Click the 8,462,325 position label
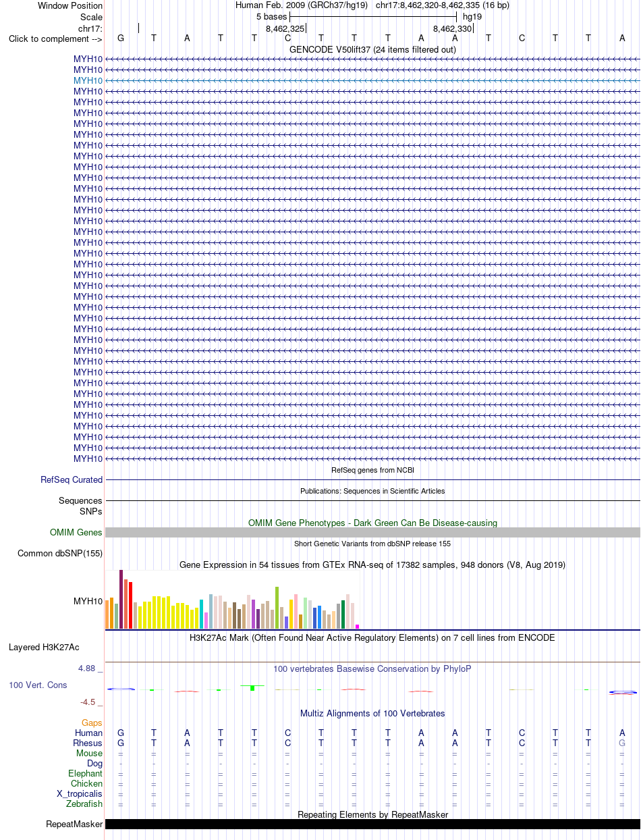This screenshot has height=840, width=641. pos(285,28)
